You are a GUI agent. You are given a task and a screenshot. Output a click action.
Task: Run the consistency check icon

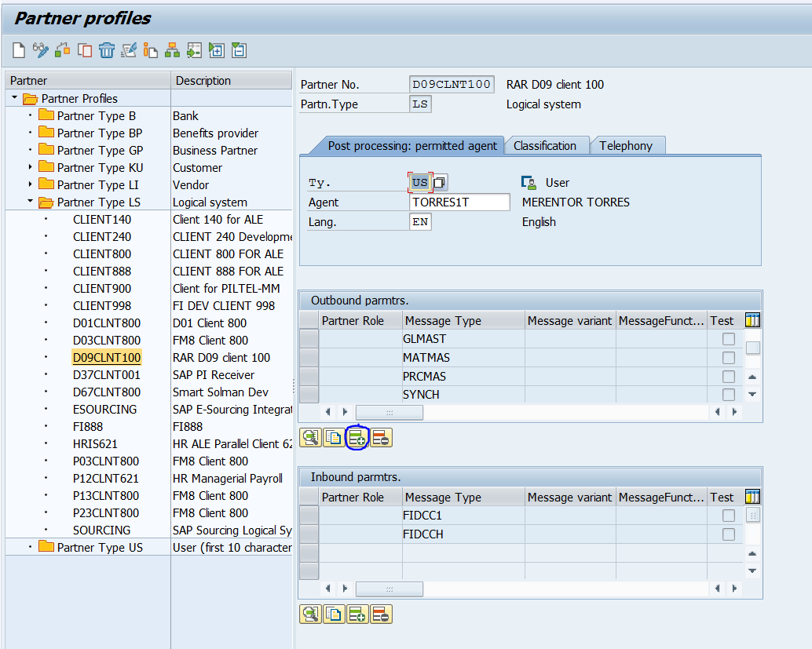[x=129, y=50]
